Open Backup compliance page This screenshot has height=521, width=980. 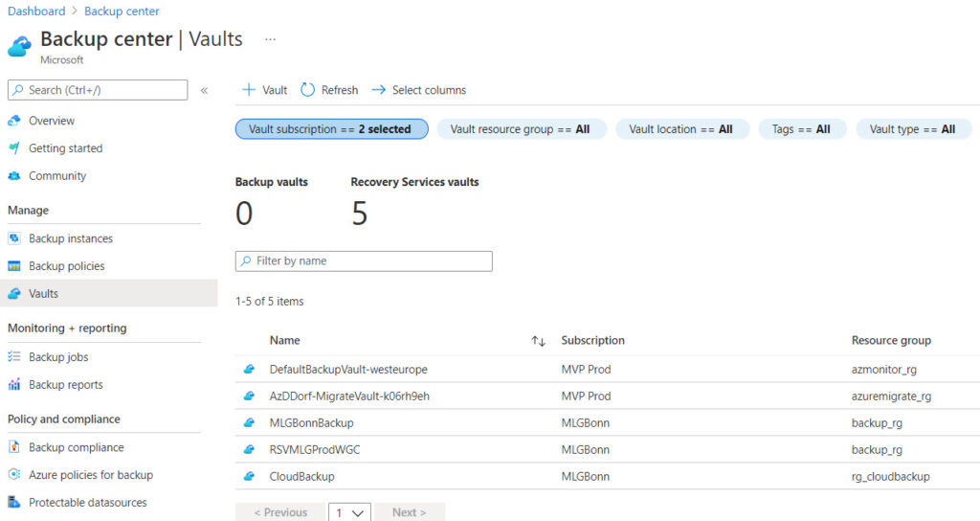point(77,447)
